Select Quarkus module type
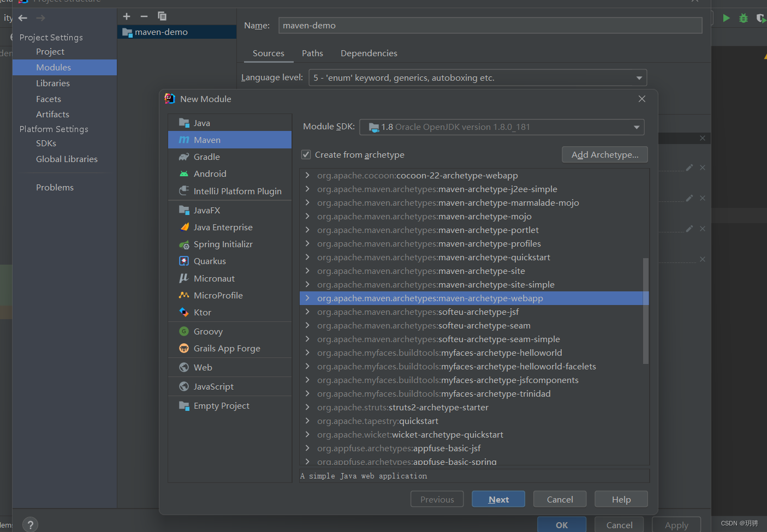This screenshot has height=532, width=767. point(230,261)
